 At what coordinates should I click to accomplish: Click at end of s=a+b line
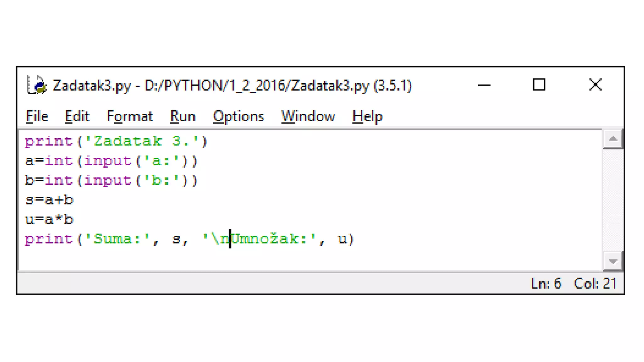point(74,200)
